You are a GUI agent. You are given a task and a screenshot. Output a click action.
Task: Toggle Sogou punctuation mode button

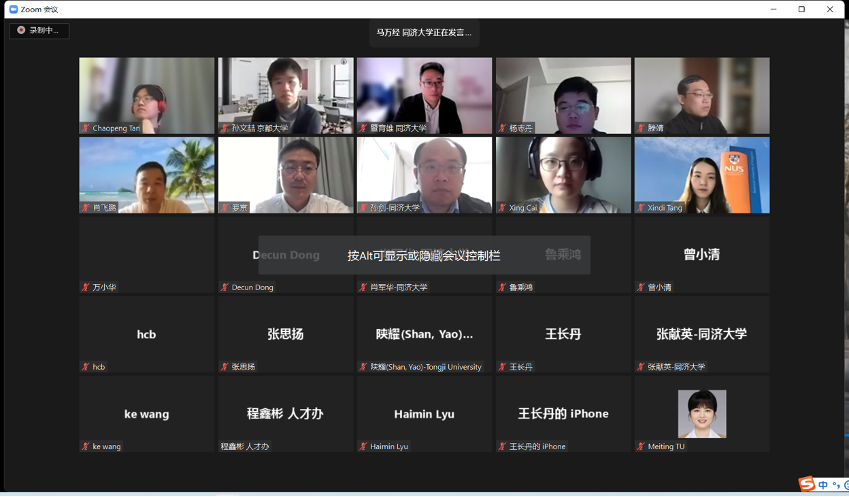click(835, 486)
